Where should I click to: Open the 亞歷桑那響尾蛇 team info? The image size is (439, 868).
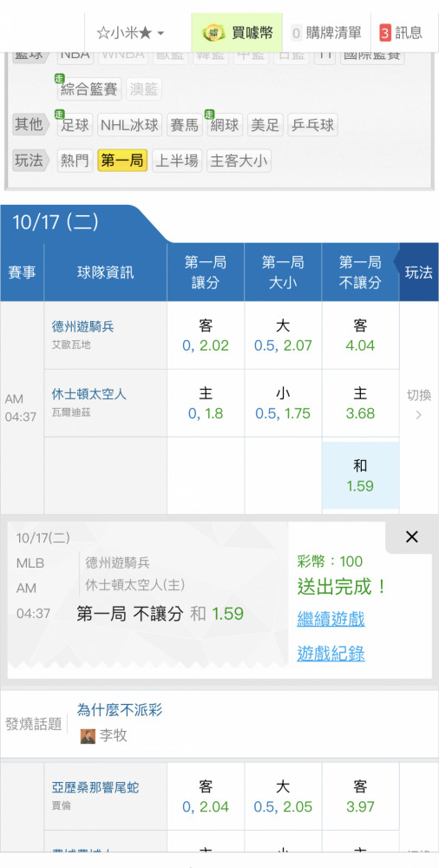coord(95,788)
